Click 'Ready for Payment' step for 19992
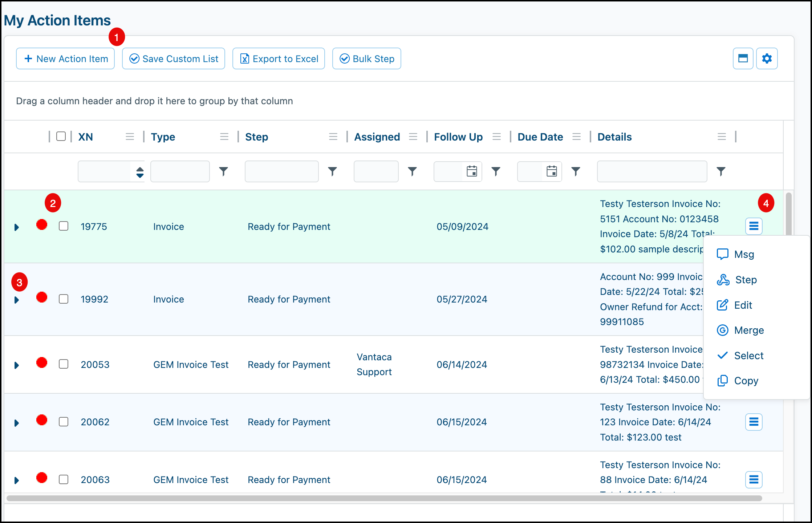The width and height of the screenshot is (812, 523). [x=289, y=299]
